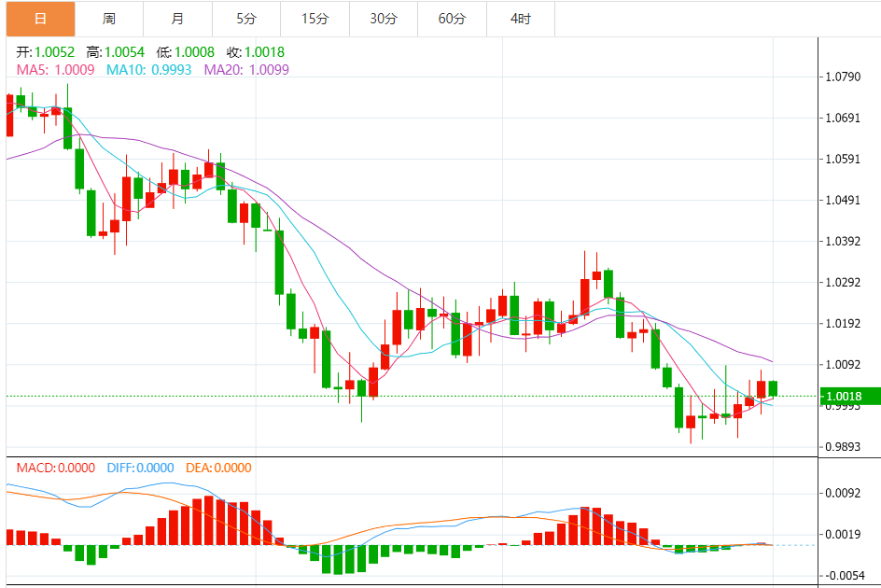Click the high price 1.0054 value
The height and width of the screenshot is (588, 881).
[x=124, y=52]
